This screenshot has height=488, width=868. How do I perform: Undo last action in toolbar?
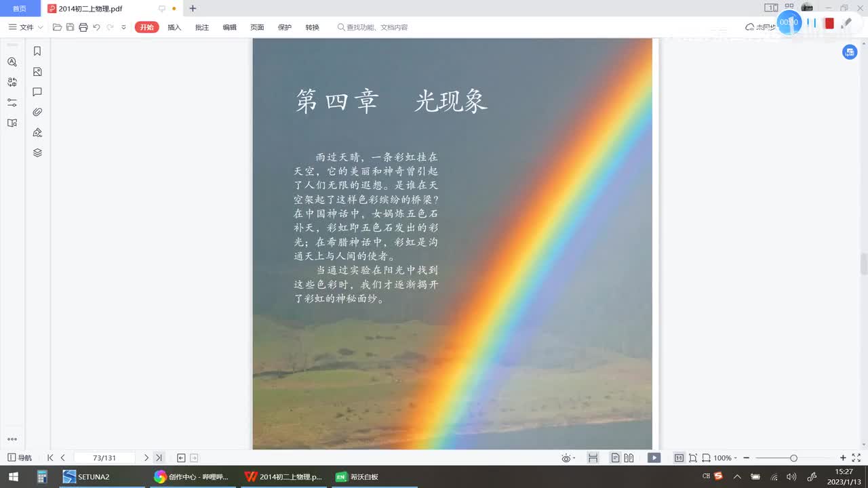click(96, 27)
